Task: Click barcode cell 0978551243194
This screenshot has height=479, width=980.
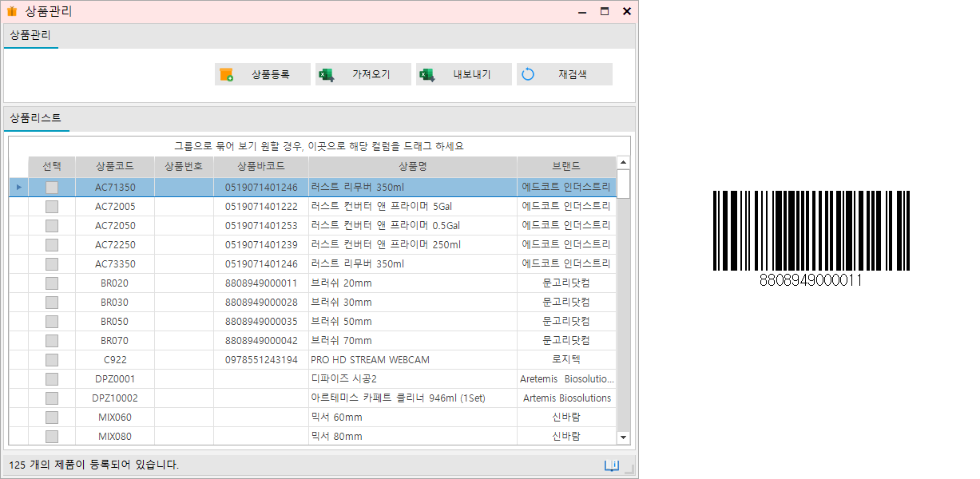Action: (x=261, y=360)
